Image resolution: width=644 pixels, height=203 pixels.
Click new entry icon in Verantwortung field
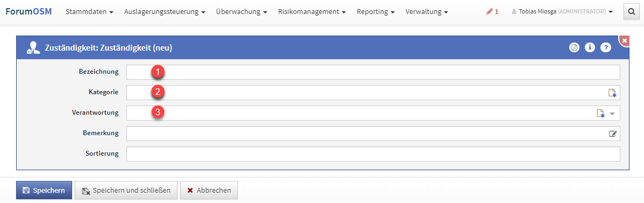click(x=600, y=114)
